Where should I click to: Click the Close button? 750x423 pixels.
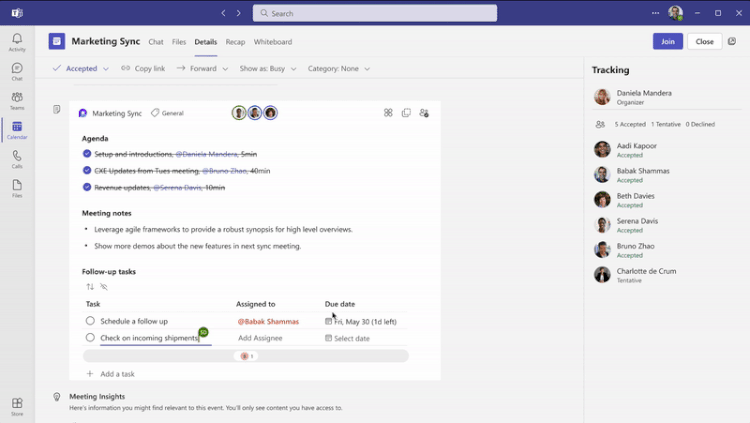704,41
